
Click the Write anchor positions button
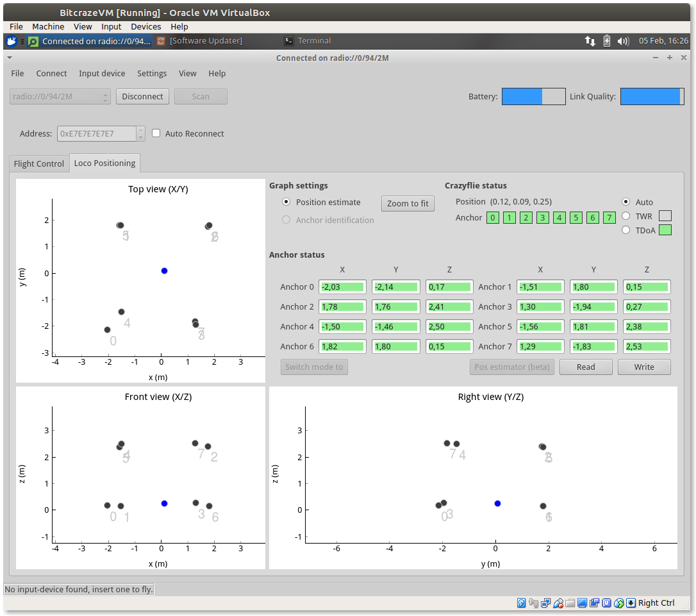coord(644,367)
